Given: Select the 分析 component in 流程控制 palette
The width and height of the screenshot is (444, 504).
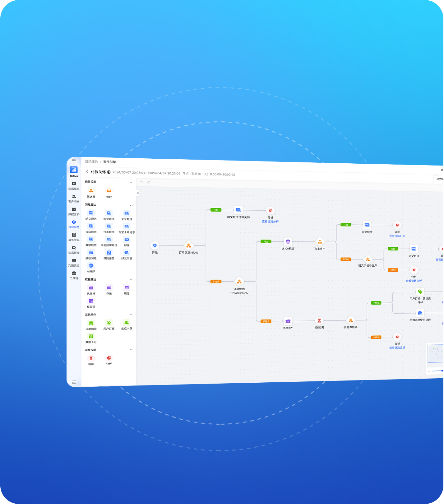Looking at the screenshot, I should tap(109, 360).
